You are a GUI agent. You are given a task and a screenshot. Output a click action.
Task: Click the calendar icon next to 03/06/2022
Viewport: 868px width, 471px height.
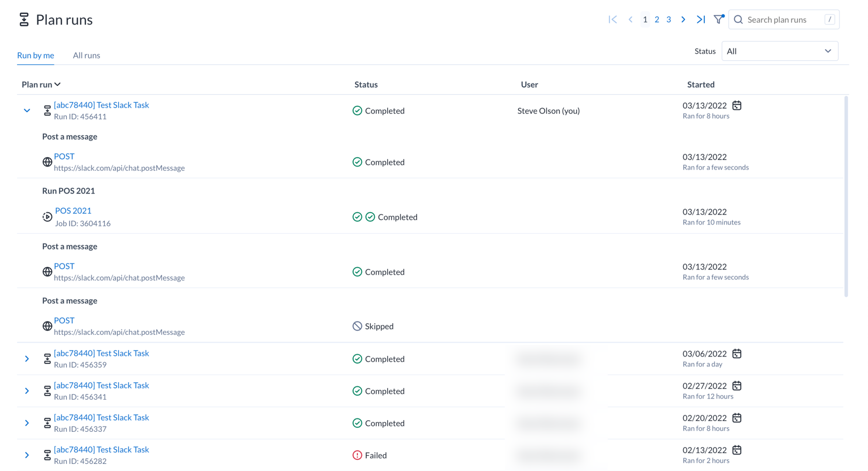(737, 354)
